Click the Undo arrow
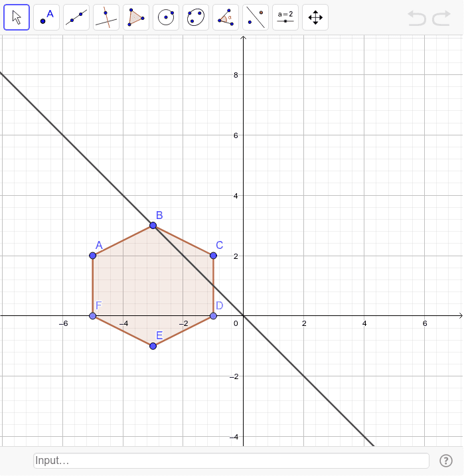The width and height of the screenshot is (464, 476). coord(417,18)
